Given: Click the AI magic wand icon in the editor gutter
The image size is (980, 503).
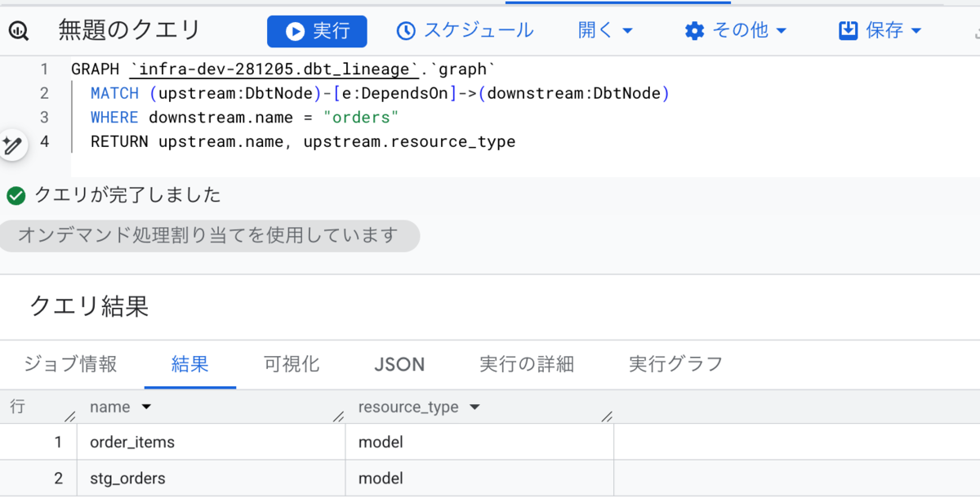Looking at the screenshot, I should 12,145.
